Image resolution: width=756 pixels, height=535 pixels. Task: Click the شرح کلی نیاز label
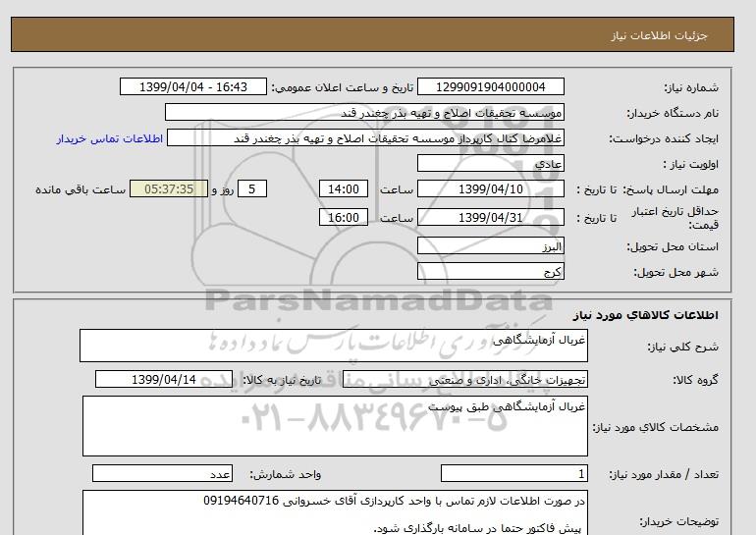pos(682,347)
